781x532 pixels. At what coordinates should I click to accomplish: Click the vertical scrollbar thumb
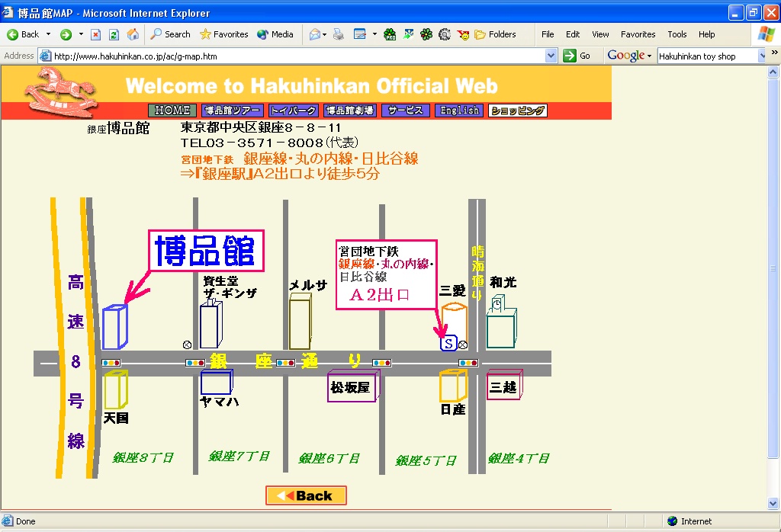pyautogui.click(x=773, y=268)
